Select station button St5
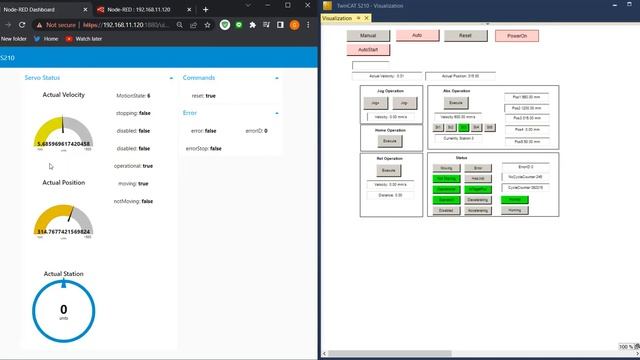The image size is (640, 360). coord(490,128)
